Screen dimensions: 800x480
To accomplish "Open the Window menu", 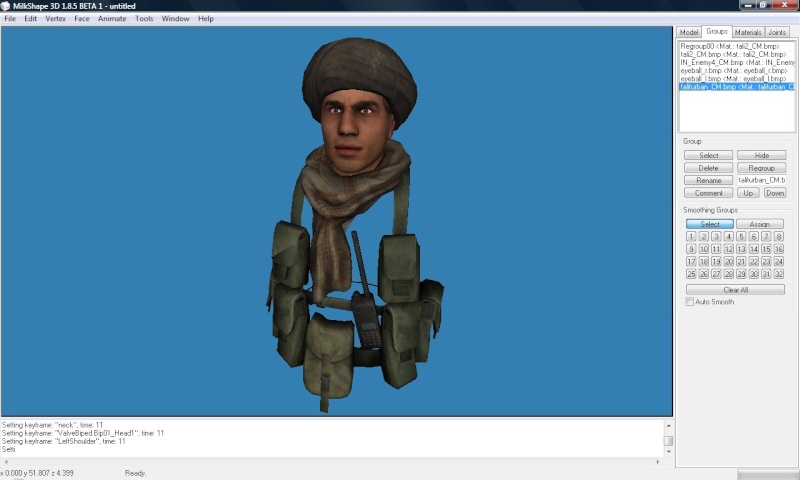I will [175, 18].
